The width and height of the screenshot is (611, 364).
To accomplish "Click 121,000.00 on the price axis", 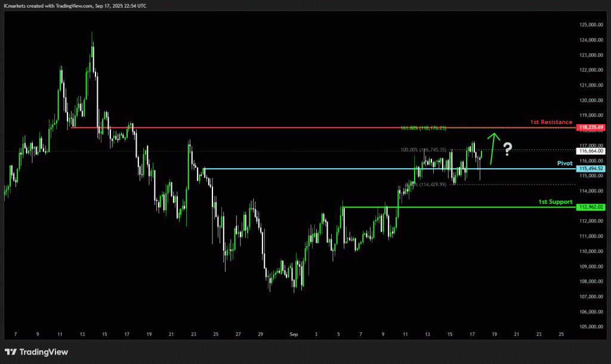I will [591, 85].
